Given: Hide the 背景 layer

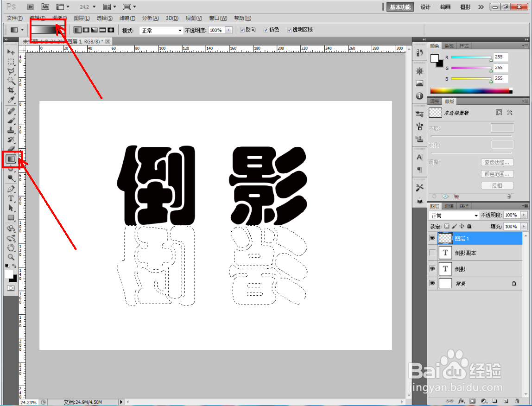Looking at the screenshot, I should coord(431,283).
